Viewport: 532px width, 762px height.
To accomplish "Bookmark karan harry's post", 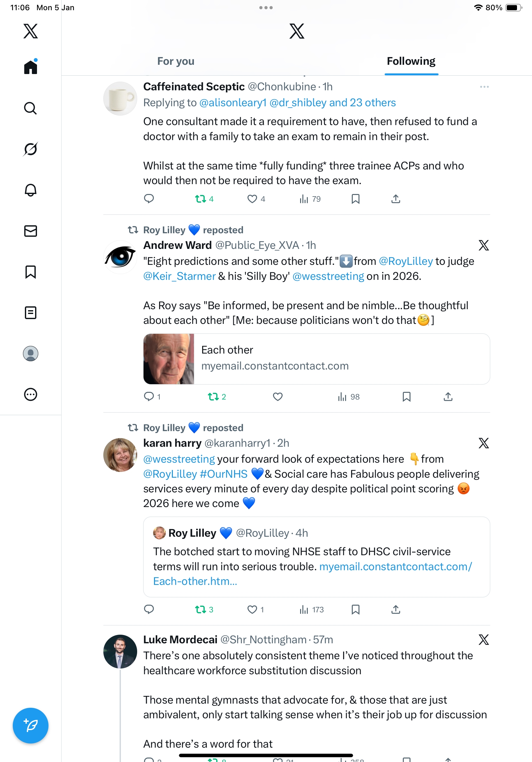I will tap(355, 610).
